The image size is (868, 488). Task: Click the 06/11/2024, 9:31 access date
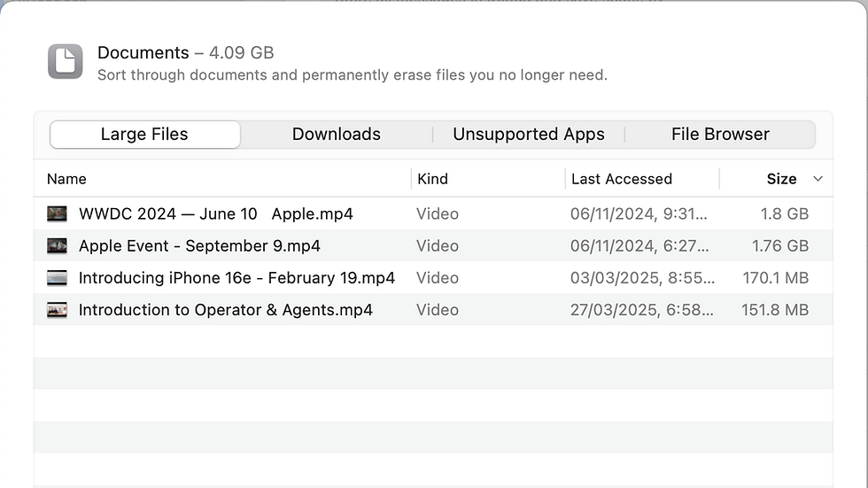coord(639,214)
